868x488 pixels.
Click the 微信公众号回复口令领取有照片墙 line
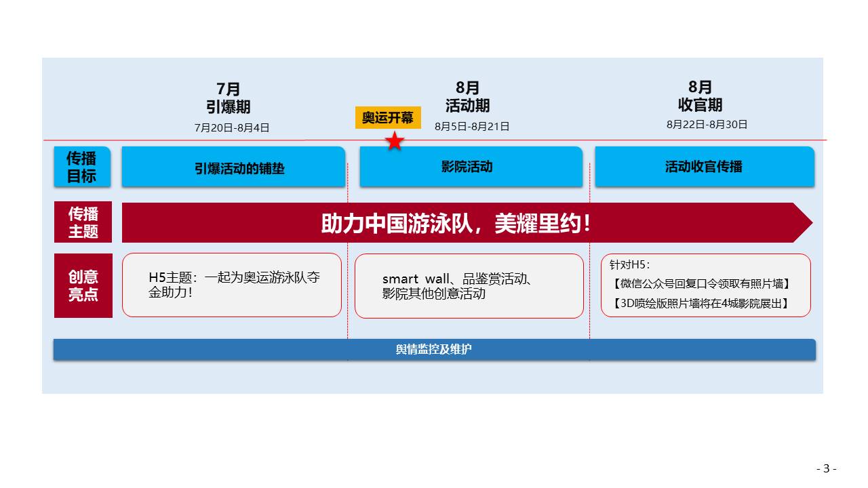click(702, 284)
